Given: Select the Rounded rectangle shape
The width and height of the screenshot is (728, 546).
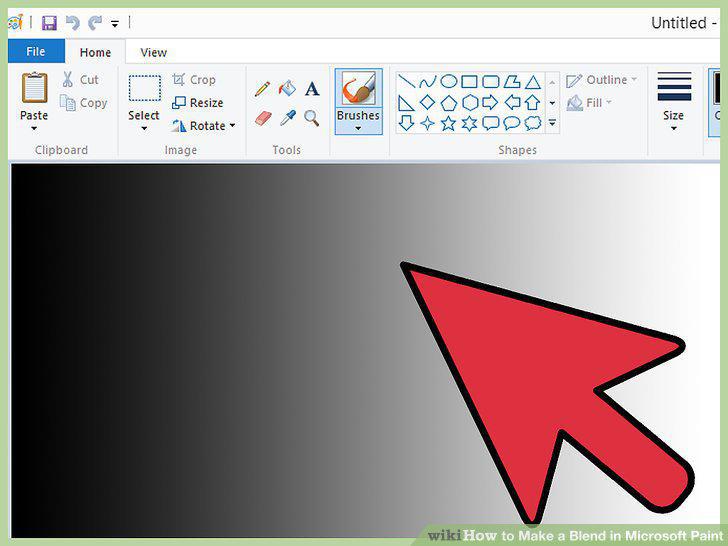Looking at the screenshot, I should tap(490, 82).
